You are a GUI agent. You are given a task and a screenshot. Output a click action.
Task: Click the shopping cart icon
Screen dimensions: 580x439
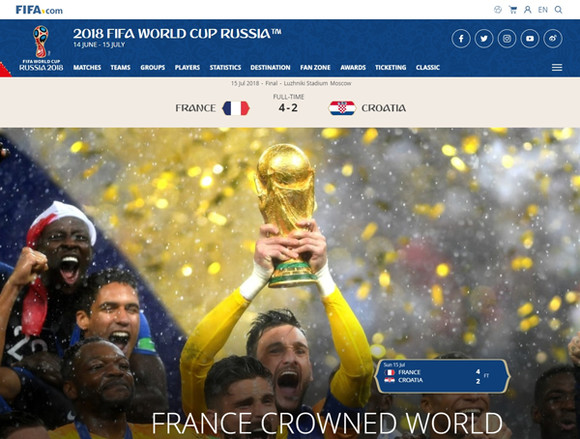[x=513, y=10]
